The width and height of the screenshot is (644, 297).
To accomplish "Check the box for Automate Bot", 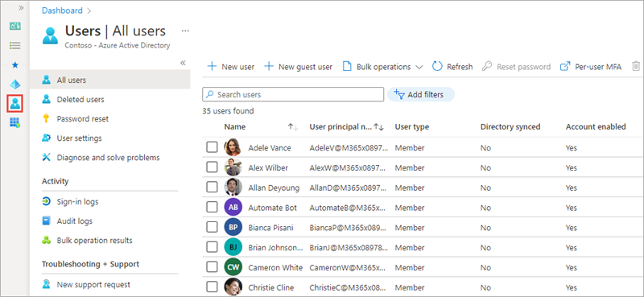I will [212, 207].
